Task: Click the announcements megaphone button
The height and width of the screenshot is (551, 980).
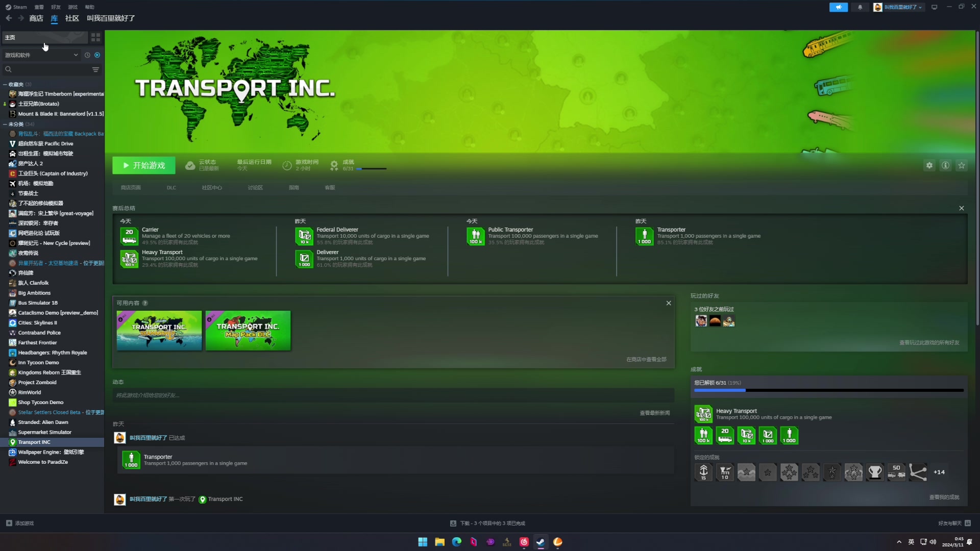Action: pyautogui.click(x=838, y=7)
